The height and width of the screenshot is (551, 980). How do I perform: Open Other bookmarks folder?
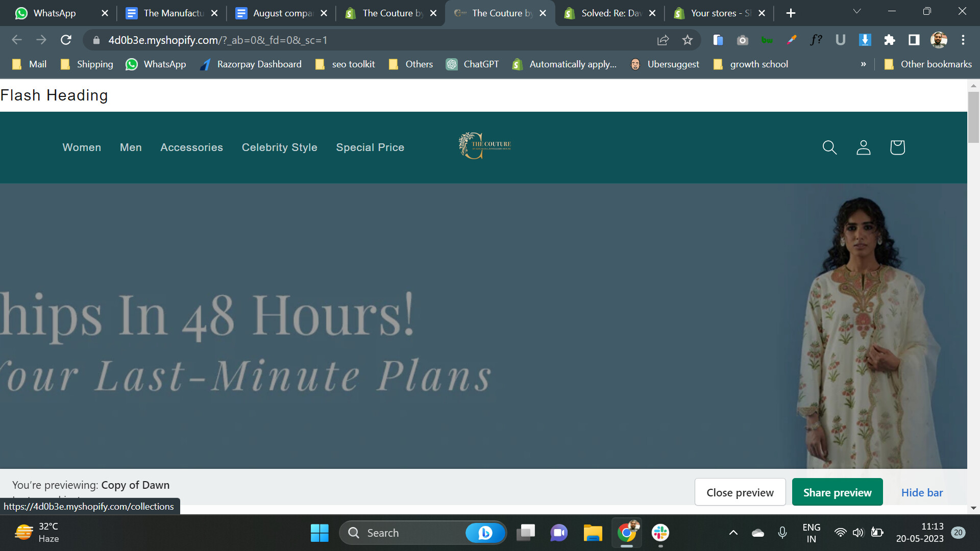pos(928,64)
